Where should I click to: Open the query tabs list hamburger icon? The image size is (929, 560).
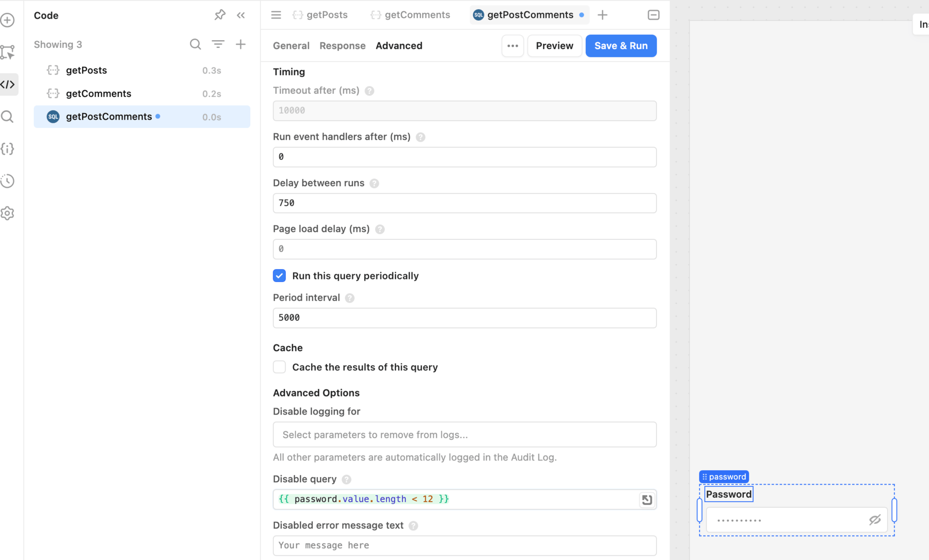(x=276, y=15)
